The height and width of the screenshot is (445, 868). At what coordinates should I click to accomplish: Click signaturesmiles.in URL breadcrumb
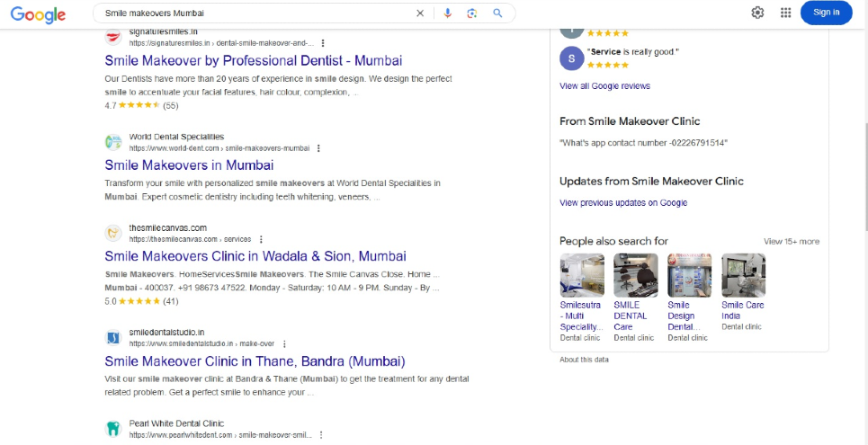coord(221,43)
